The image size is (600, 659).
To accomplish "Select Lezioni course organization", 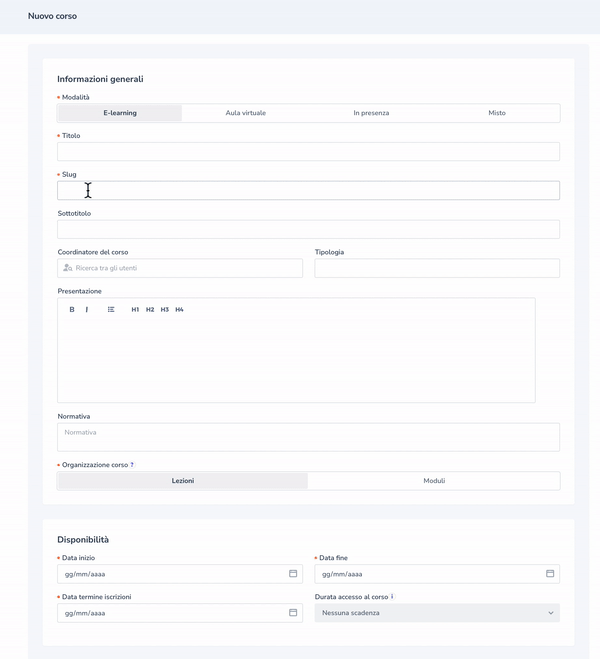I will pyautogui.click(x=183, y=481).
